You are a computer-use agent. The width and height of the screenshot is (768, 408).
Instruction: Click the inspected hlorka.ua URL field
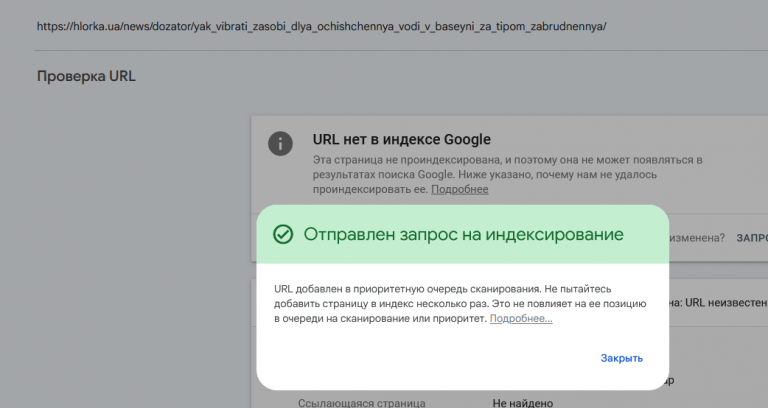[321, 26]
